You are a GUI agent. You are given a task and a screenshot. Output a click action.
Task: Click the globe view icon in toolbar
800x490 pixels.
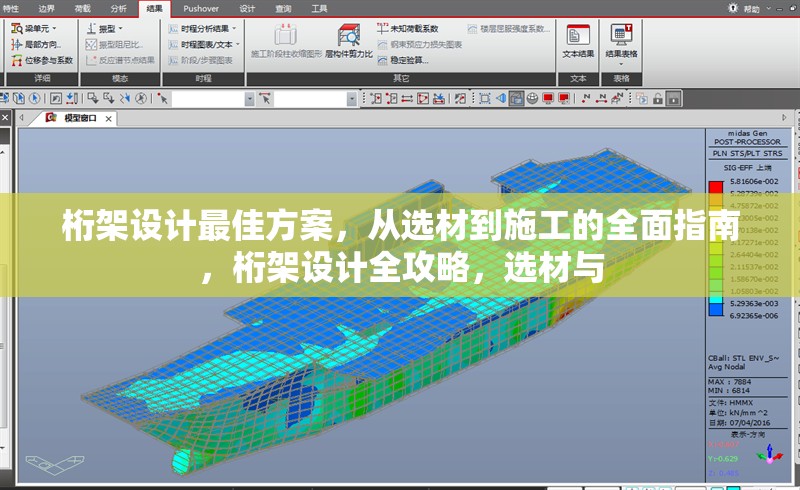pos(532,98)
